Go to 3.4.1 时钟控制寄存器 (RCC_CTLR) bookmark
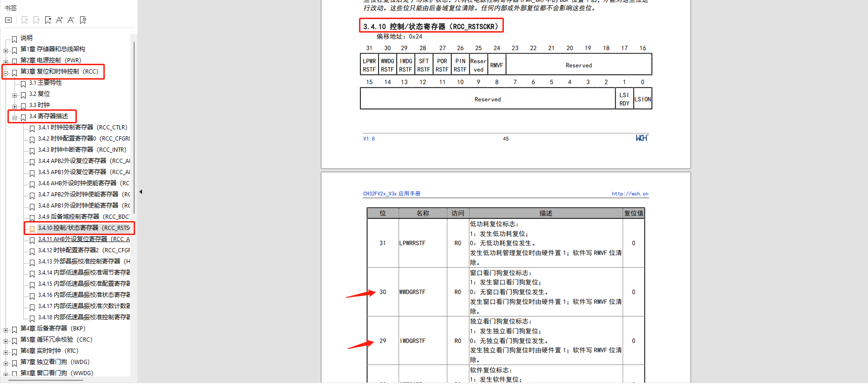The width and height of the screenshot is (868, 384). click(82, 127)
